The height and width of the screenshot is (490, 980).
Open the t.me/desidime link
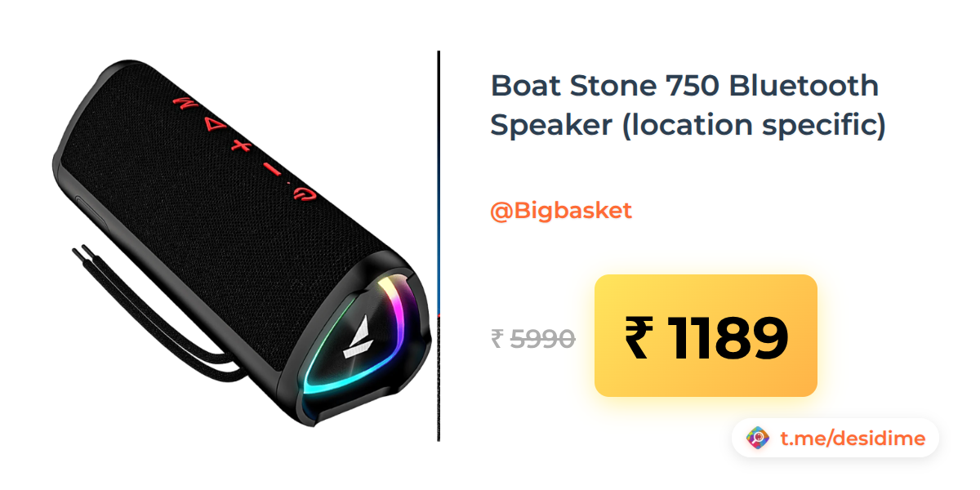pos(853,439)
